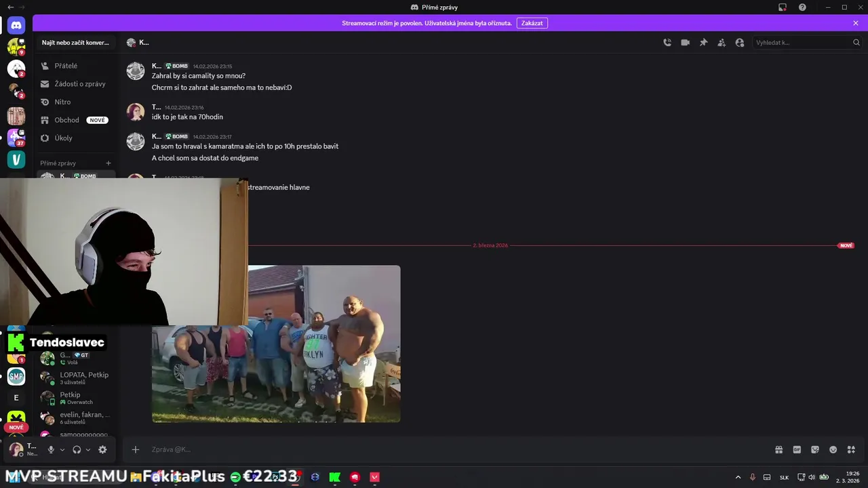Open the green V server icon
868x488 pixels.
[x=16, y=159]
